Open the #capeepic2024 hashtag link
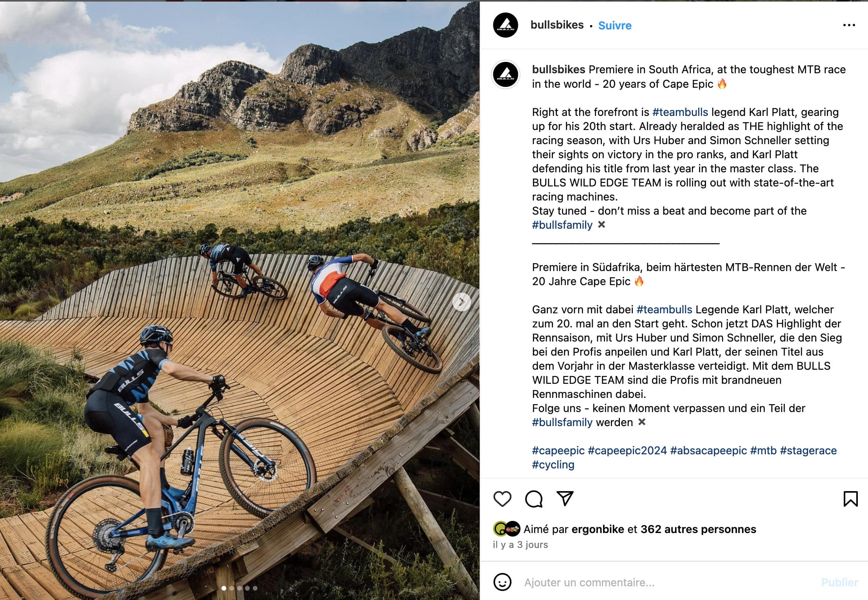This screenshot has height=600, width=868. point(627,450)
